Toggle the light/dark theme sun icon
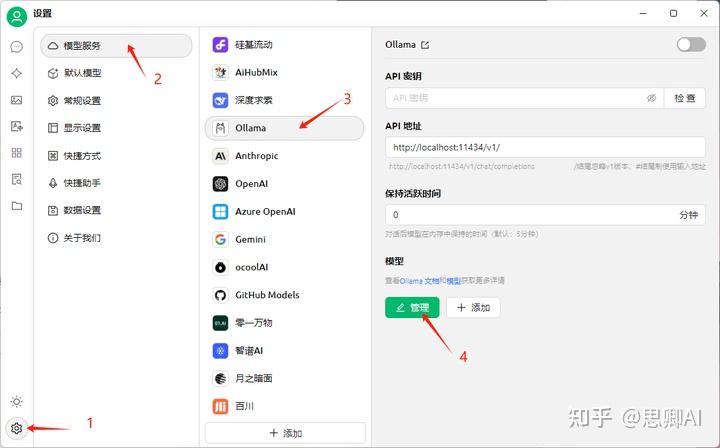The width and height of the screenshot is (720, 448). pos(17,402)
